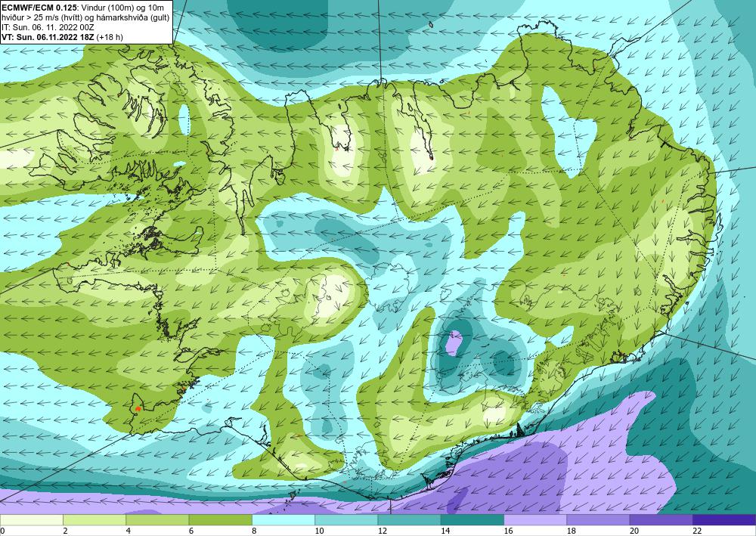Click the red gust marker on the southwest peninsula
The image size is (756, 536).
[138, 408]
